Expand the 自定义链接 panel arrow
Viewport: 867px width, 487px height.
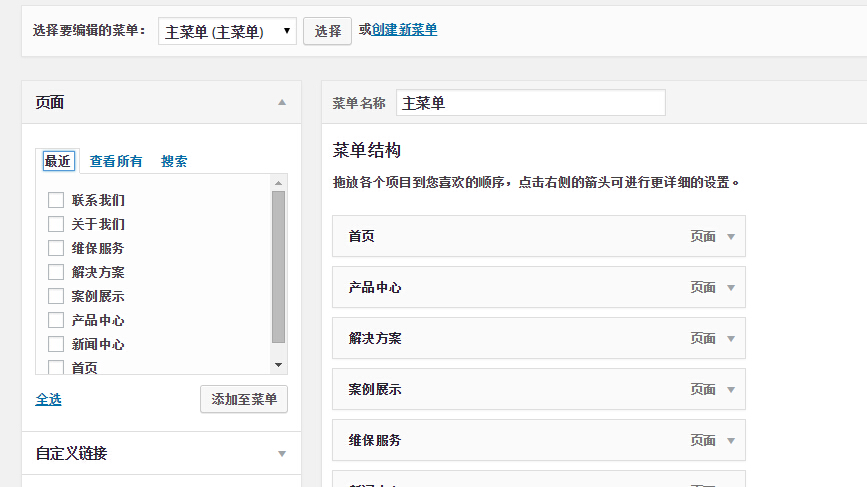click(x=282, y=454)
